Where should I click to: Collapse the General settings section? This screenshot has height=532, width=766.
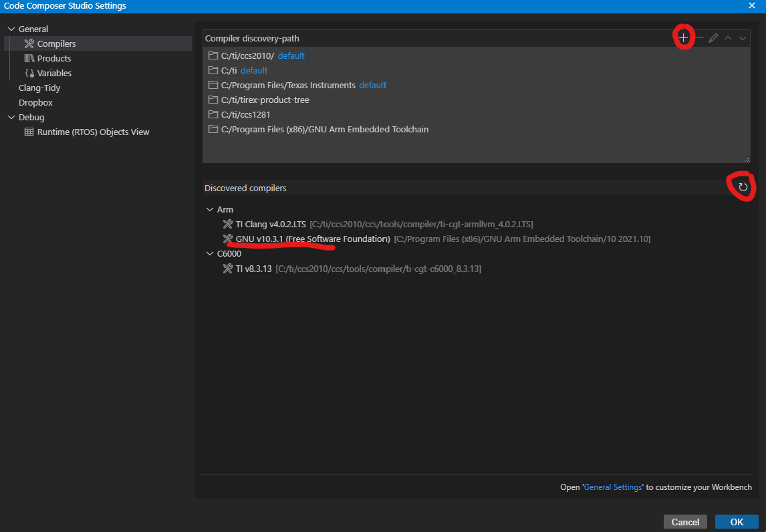point(11,29)
